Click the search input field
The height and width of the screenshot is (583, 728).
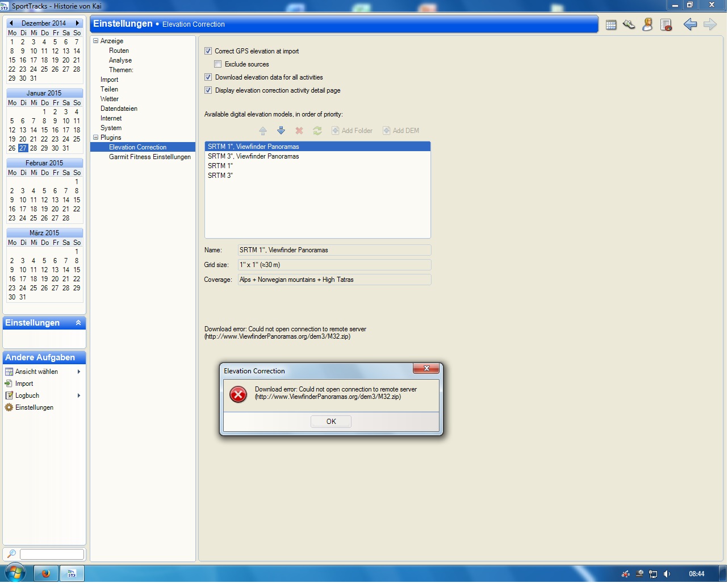click(x=52, y=554)
